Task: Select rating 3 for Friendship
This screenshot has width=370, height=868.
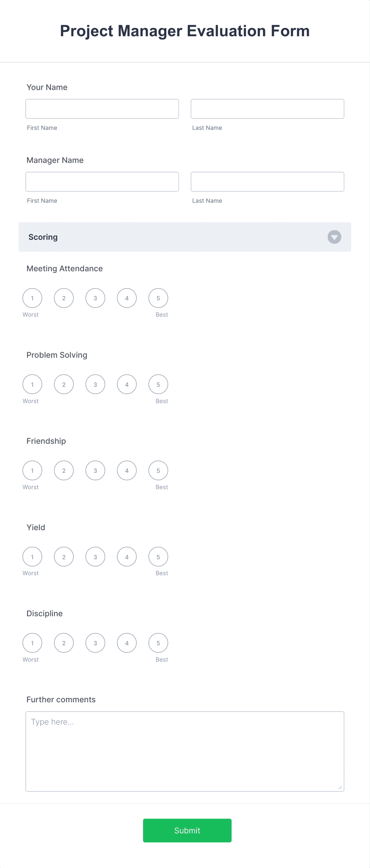Action: [95, 470]
